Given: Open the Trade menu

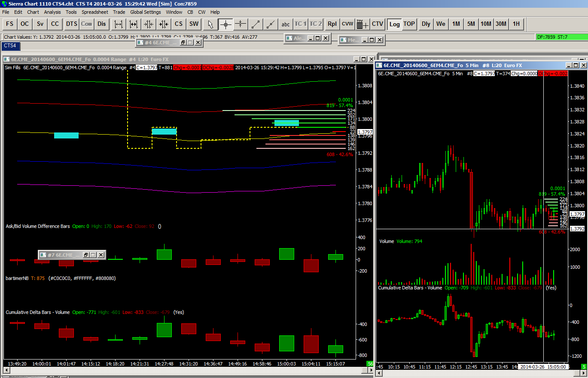Looking at the screenshot, I should click(x=119, y=12).
